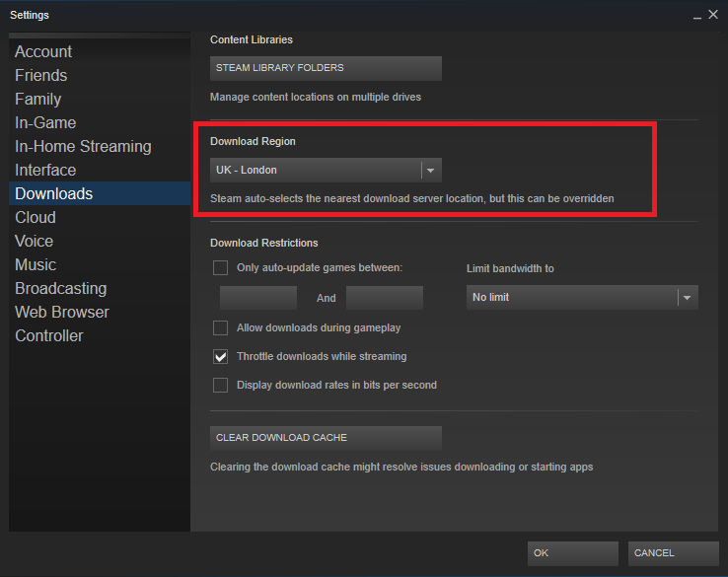The width and height of the screenshot is (728, 577).
Task: Click the Content Libraries heading
Action: tap(252, 39)
